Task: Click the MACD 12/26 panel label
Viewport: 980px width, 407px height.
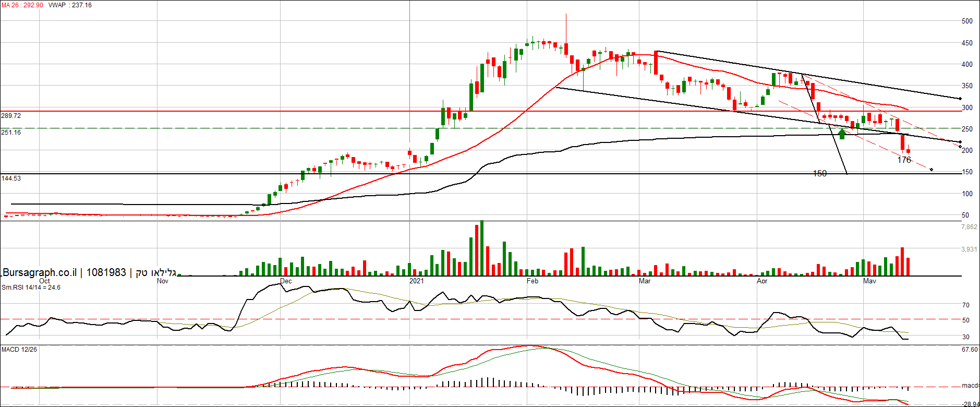Action: (19, 350)
